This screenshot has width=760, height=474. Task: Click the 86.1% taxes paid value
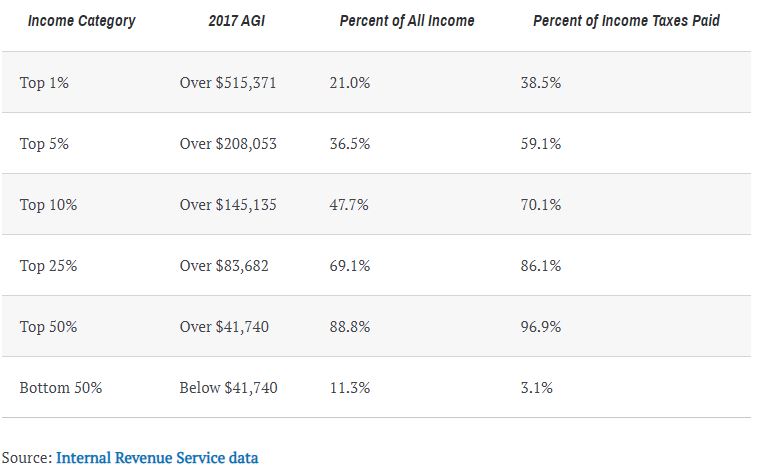(541, 266)
